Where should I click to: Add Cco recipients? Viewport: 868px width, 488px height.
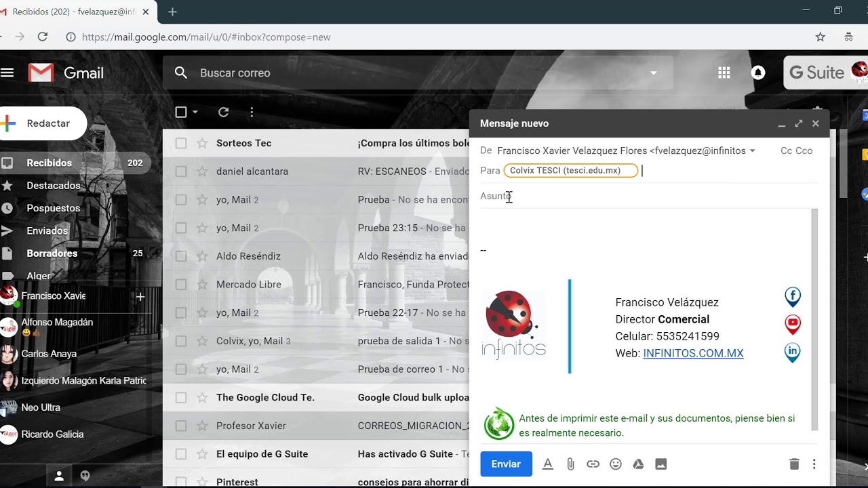click(804, 150)
